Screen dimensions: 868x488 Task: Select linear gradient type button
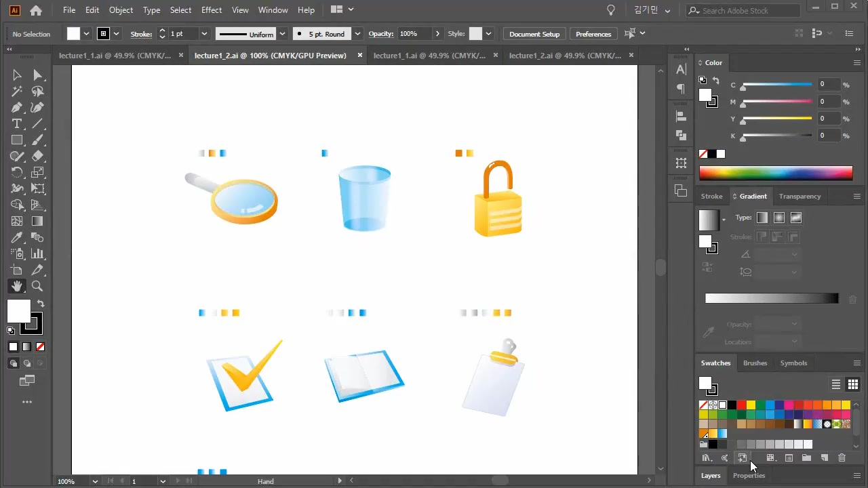(762, 218)
